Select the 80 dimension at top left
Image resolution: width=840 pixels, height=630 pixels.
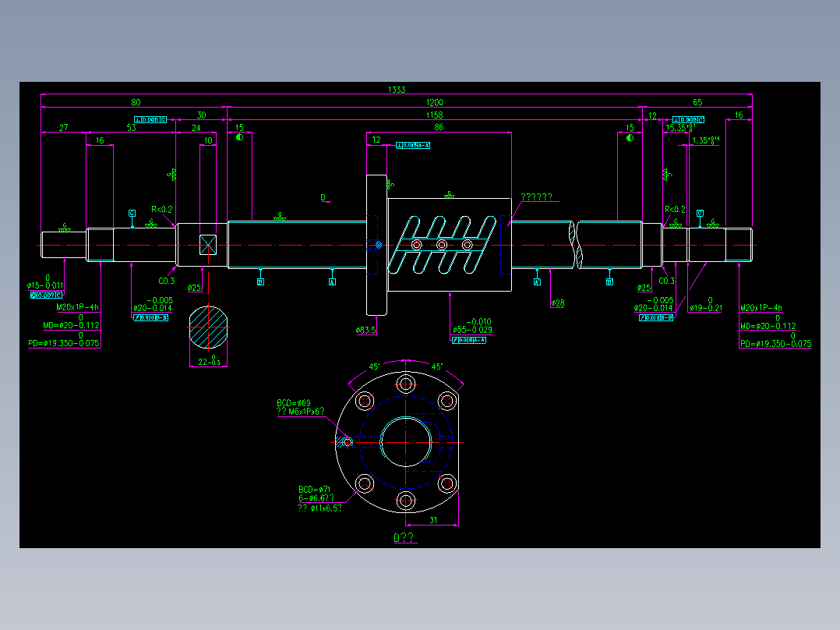click(x=136, y=102)
